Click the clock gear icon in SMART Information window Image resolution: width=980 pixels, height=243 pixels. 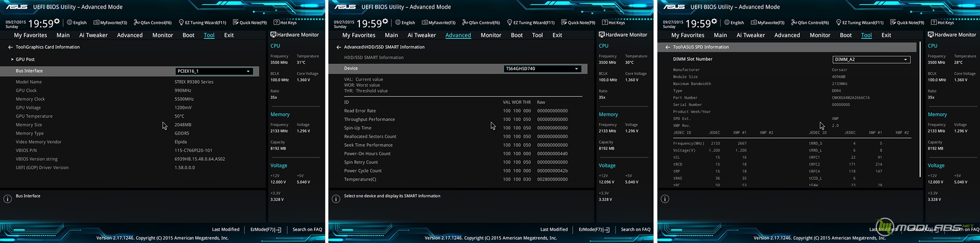pos(385,21)
